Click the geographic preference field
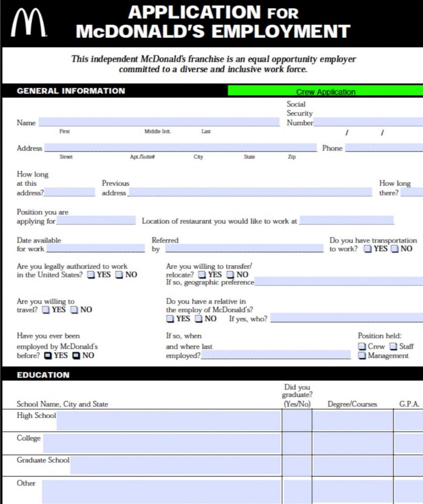 338,282
